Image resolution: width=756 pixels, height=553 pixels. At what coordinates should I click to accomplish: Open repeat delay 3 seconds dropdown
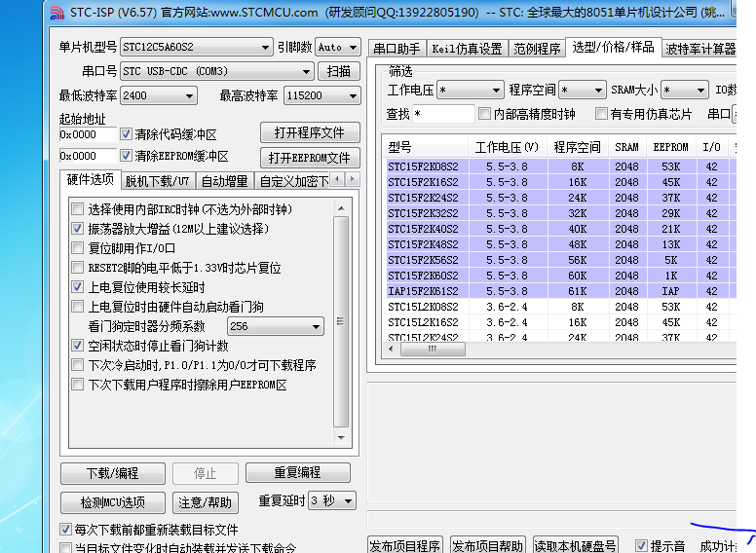(332, 501)
